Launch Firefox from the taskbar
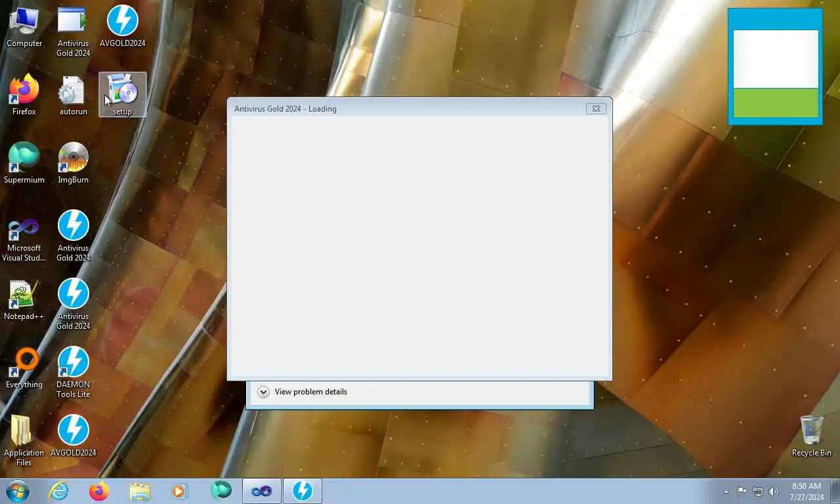This screenshot has height=504, width=840. point(99,491)
